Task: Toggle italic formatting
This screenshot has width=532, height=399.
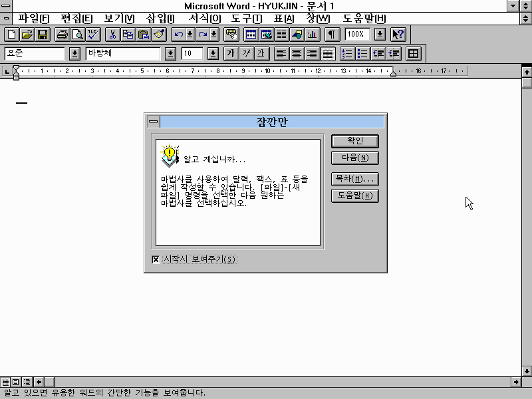Action: (247, 54)
